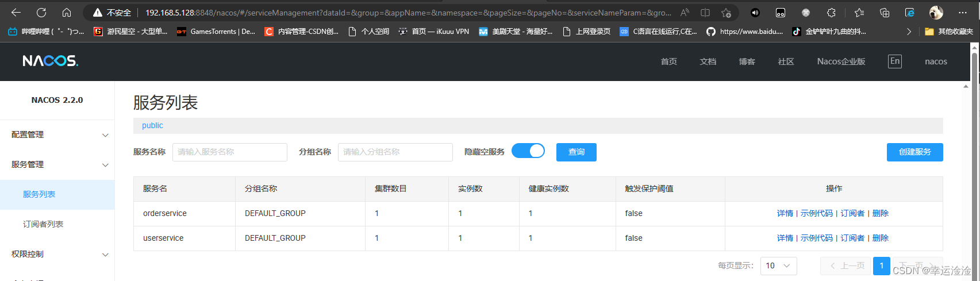Click 删除 for userservice
This screenshot has height=281, width=980.
[x=881, y=238]
